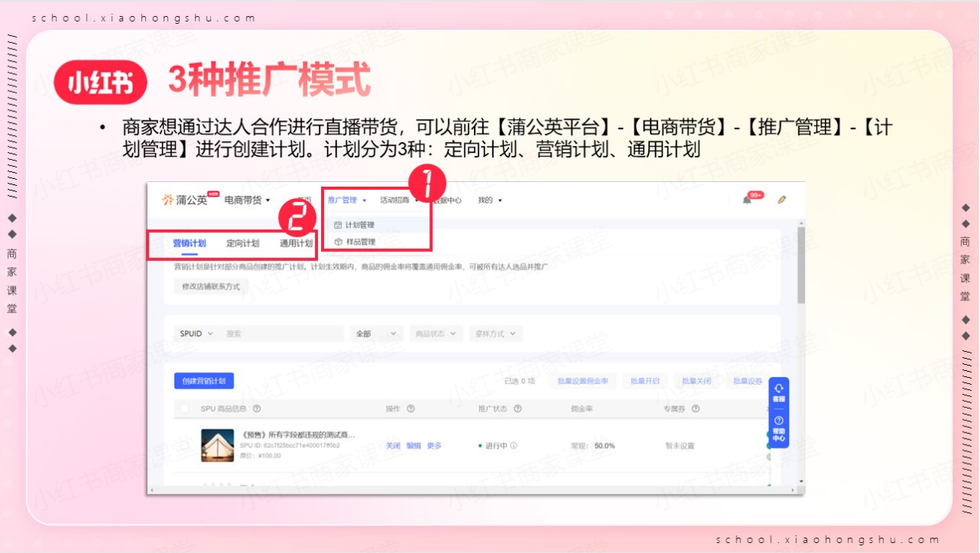The width and height of the screenshot is (980, 553).
Task: Click help icon next to 操作 column
Action: coord(411,409)
